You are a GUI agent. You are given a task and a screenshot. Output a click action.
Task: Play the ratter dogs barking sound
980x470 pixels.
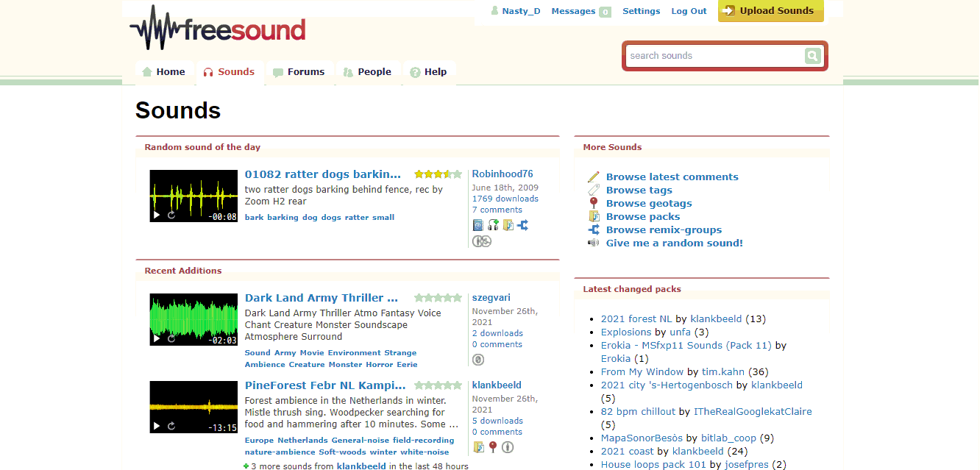pos(156,215)
